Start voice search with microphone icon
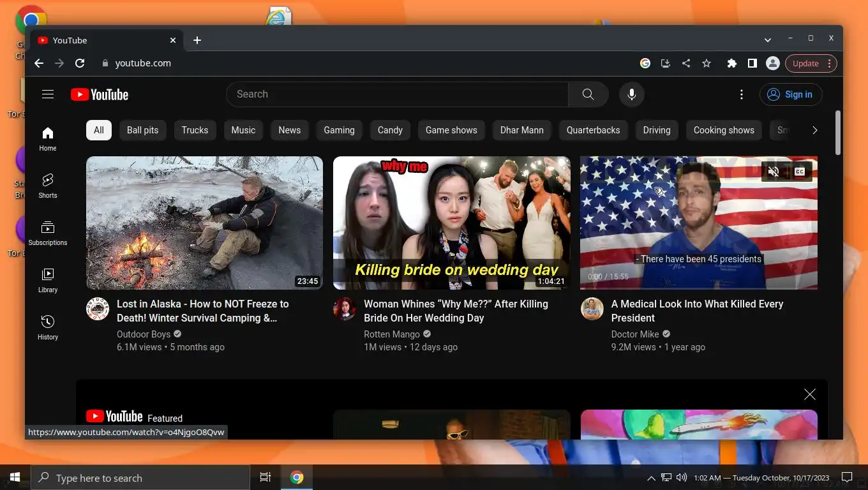The width and height of the screenshot is (868, 490). (x=632, y=94)
